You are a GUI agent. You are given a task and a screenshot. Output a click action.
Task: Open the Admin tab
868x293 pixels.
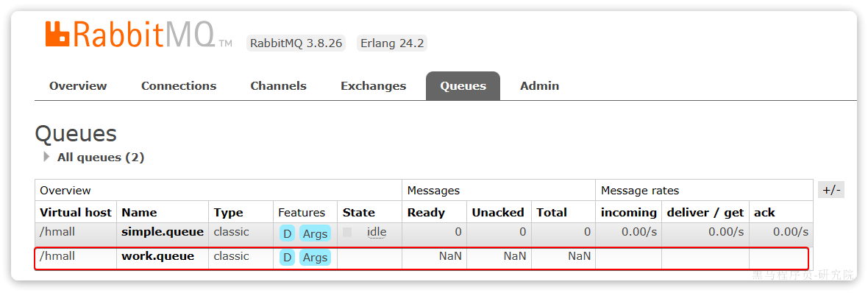540,86
